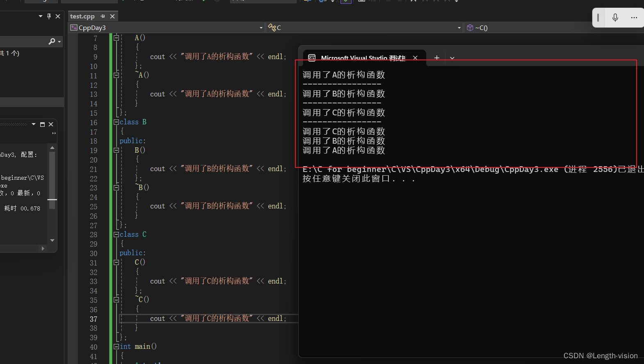Click the microphone icon on floating toolbar
This screenshot has width=644, height=364.
click(615, 17)
